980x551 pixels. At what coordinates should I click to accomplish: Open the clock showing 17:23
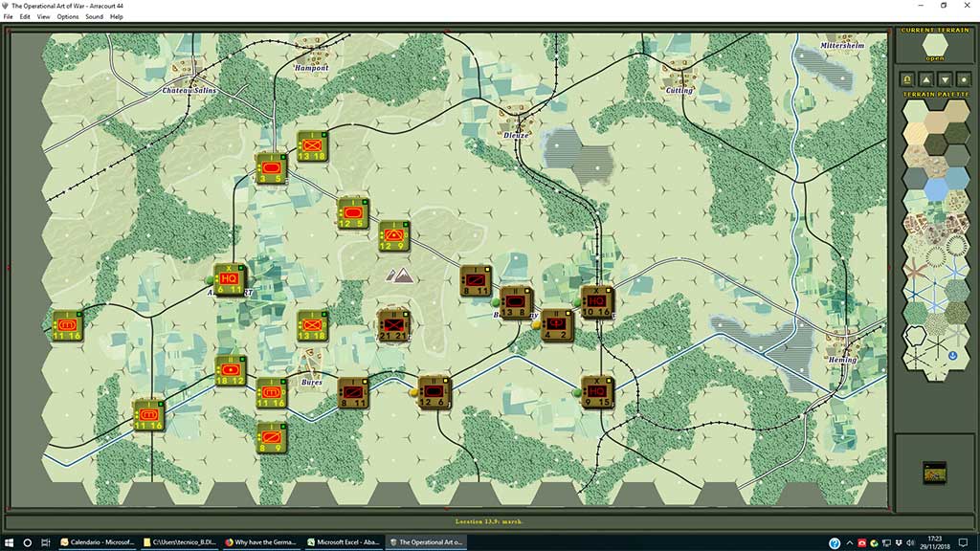click(934, 542)
